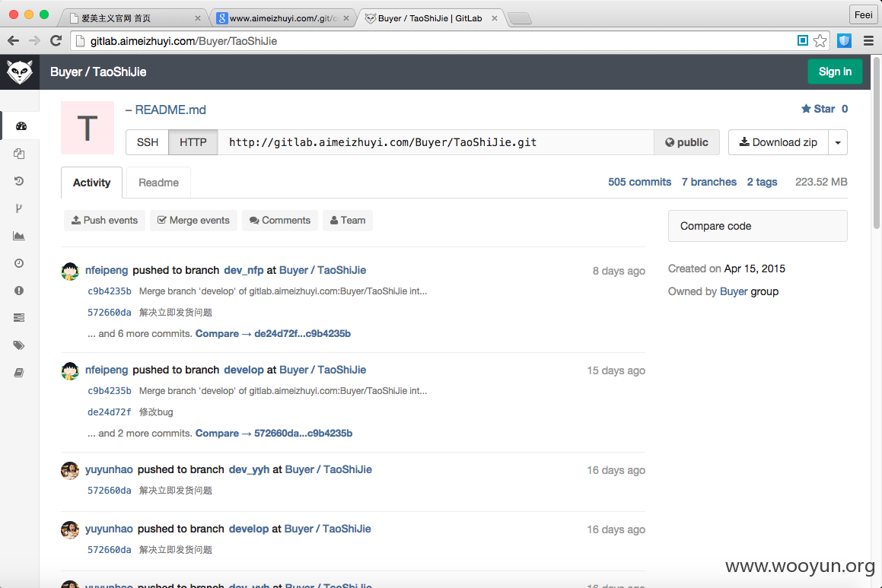This screenshot has width=882, height=588.
Task: Open the Chrome hamburger menu
Action: 868,40
